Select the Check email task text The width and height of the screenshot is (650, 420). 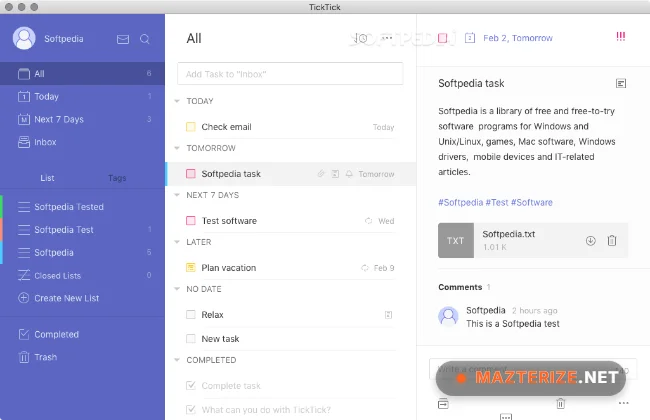(x=226, y=127)
